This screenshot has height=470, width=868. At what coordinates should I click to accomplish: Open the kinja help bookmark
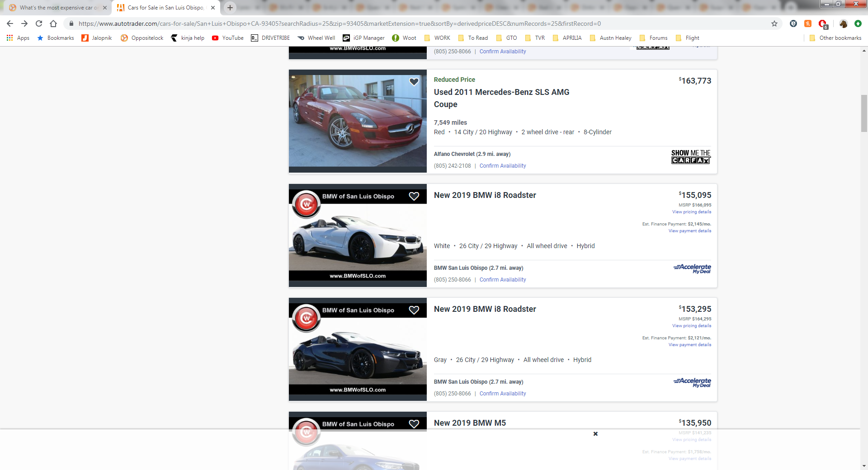(x=188, y=38)
